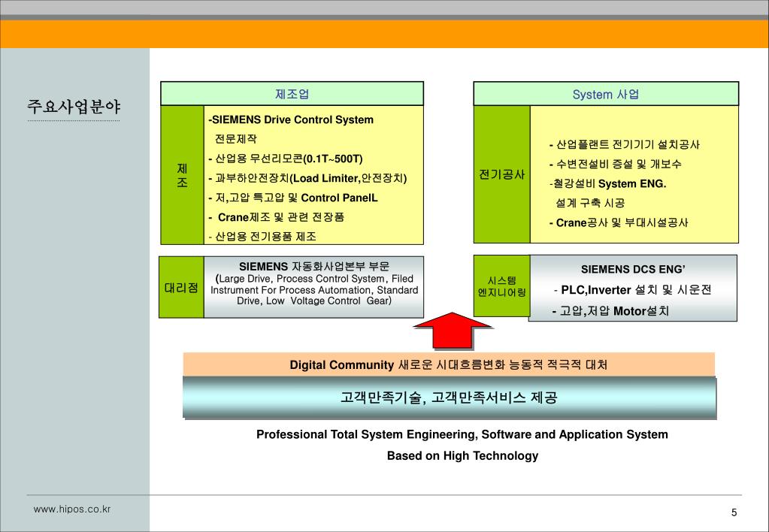This screenshot has width=769, height=532.
Task: Click the 산업용 전기용품 제조 line
Action: pyautogui.click(x=262, y=237)
